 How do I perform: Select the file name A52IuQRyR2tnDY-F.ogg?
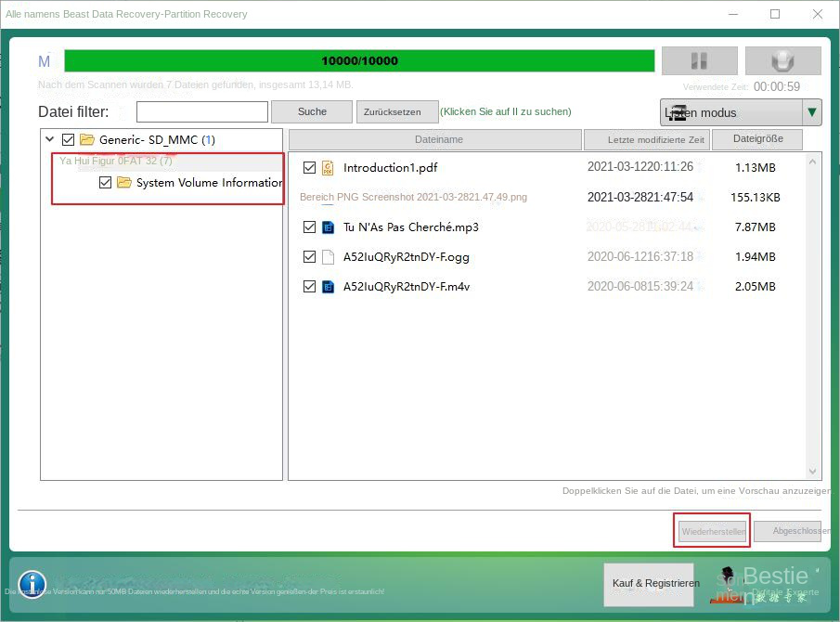point(406,257)
